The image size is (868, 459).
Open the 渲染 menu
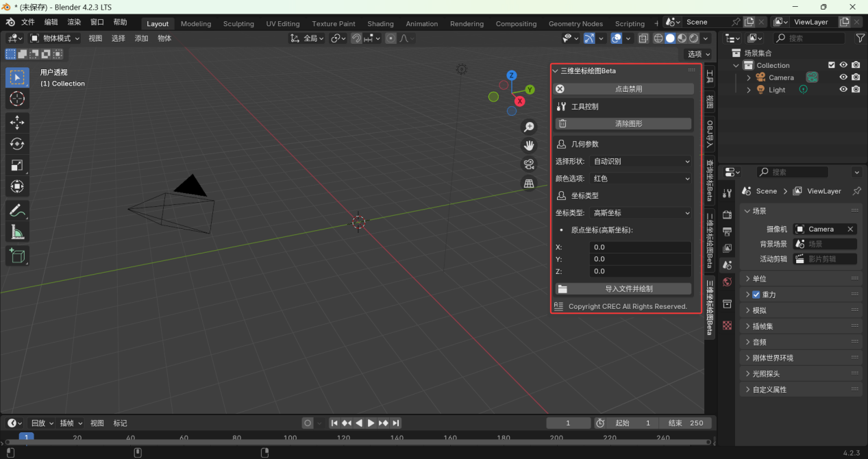click(x=74, y=22)
